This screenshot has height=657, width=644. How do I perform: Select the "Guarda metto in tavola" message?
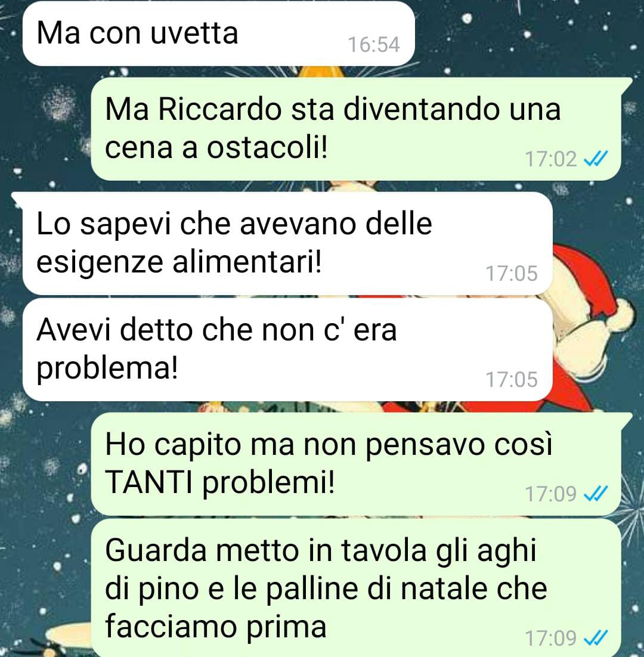click(356, 588)
